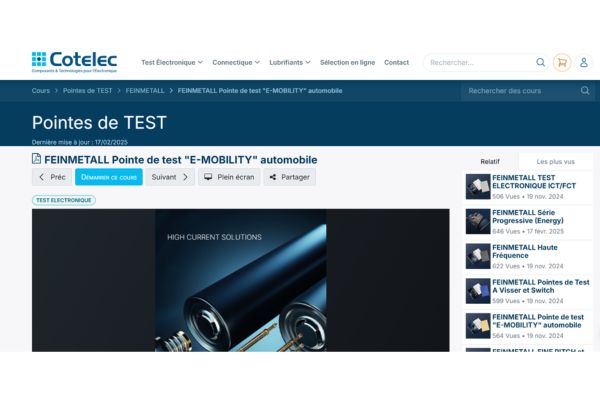Expand the Test Électronique menu
The width and height of the screenshot is (600, 400).
(172, 62)
